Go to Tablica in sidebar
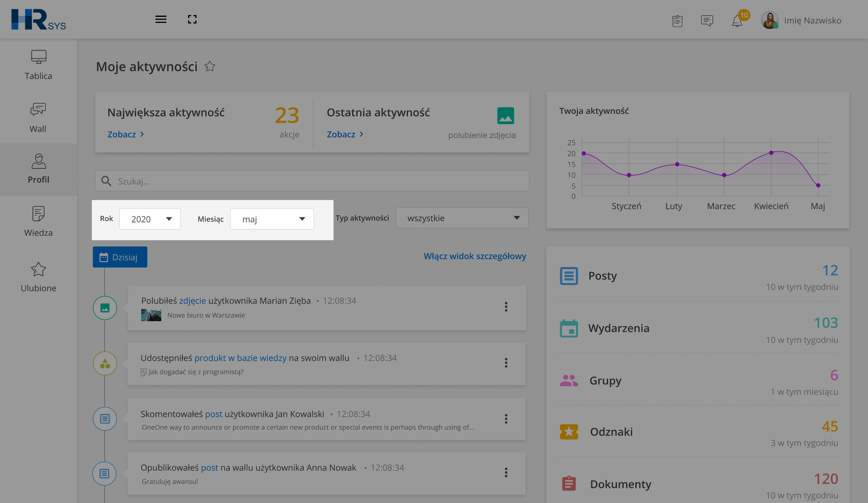This screenshot has width=868, height=503. pos(38,65)
